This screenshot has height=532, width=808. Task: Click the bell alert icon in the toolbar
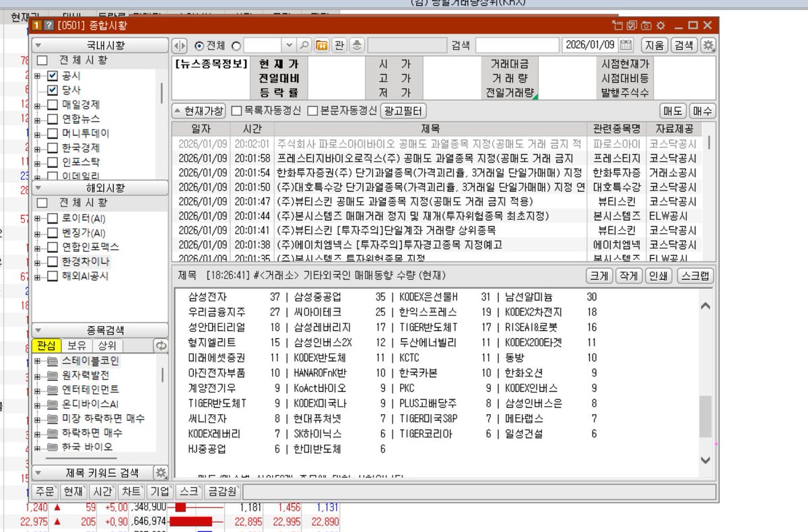coord(356,45)
